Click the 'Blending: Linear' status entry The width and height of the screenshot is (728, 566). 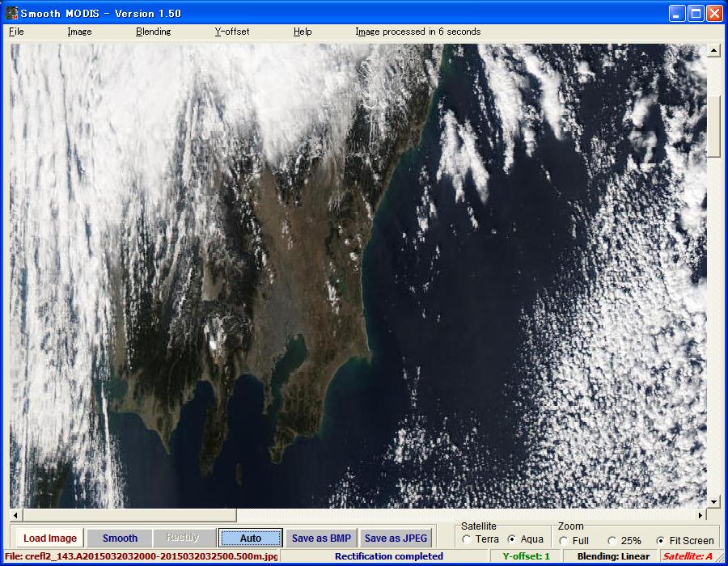(613, 556)
